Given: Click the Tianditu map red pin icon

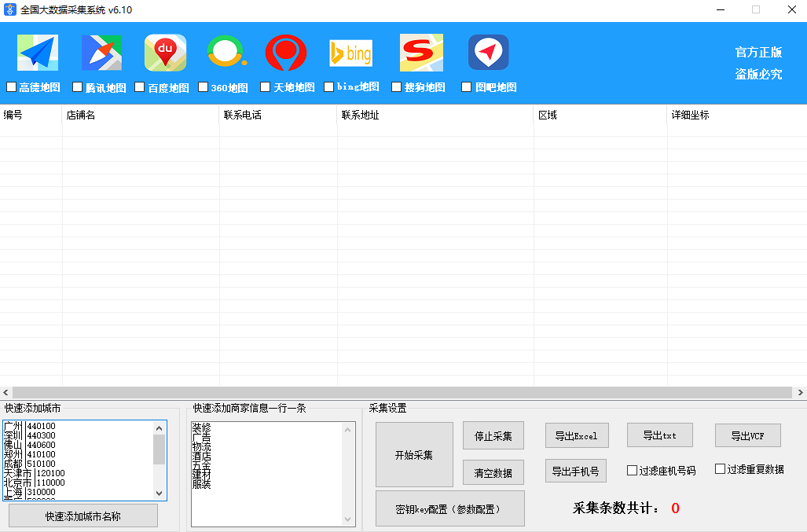Looking at the screenshot, I should tap(285, 53).
